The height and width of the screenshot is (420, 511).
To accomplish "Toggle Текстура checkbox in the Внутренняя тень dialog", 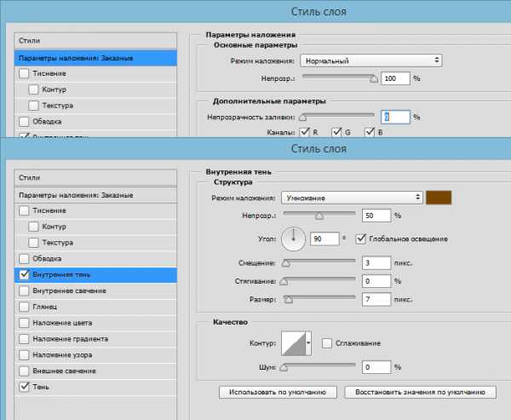I will click(x=33, y=242).
